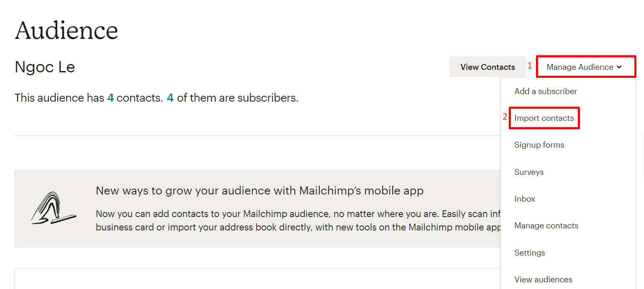Open Signup forms from the dropdown menu
The image size is (644, 289).
pyautogui.click(x=539, y=145)
